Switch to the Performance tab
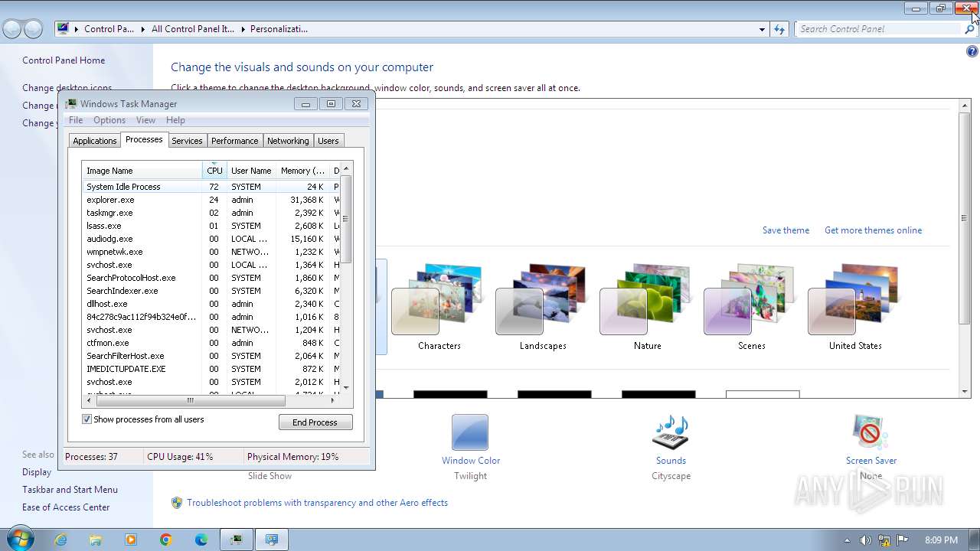Screen dimensions: 980x551 pyautogui.click(x=235, y=141)
